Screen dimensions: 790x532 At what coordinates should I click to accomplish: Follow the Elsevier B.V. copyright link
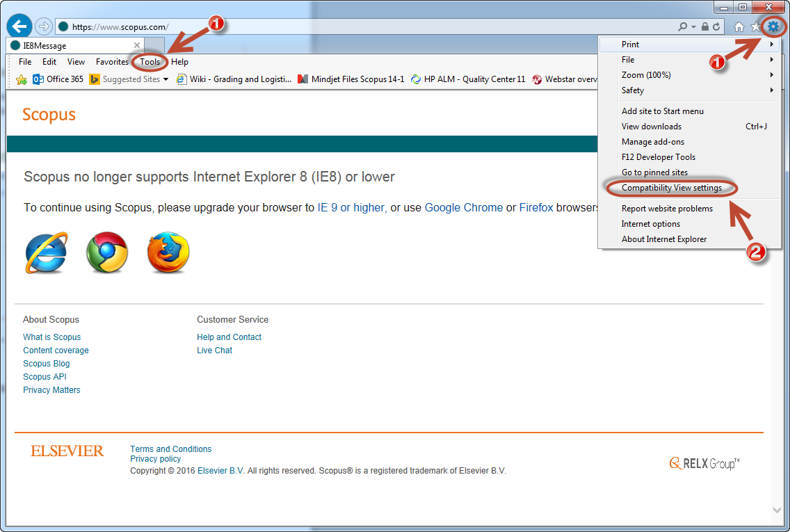pos(221,471)
